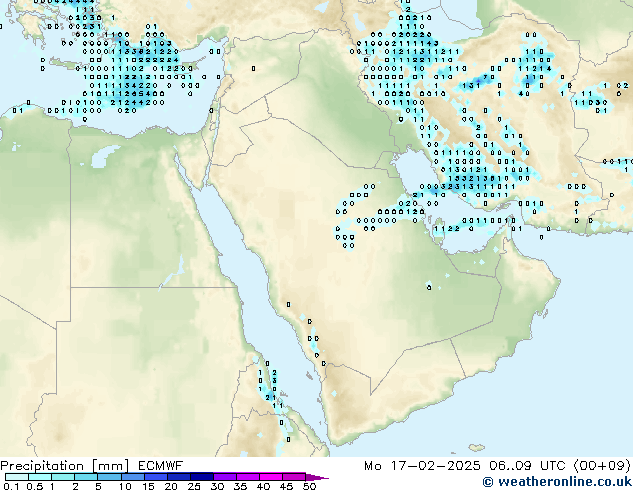The height and width of the screenshot is (490, 634).
Task: Click the legend label 50
Action: point(309,486)
